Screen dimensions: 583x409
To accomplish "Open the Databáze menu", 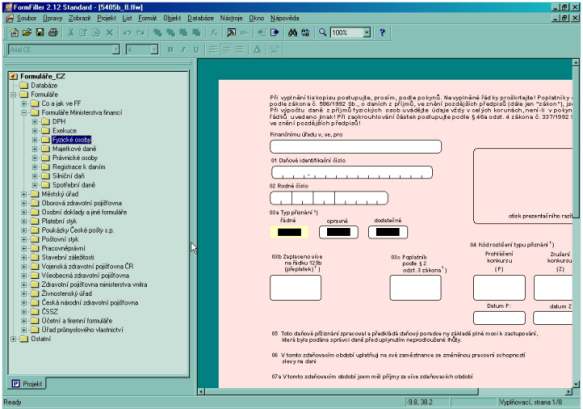I will [200, 18].
